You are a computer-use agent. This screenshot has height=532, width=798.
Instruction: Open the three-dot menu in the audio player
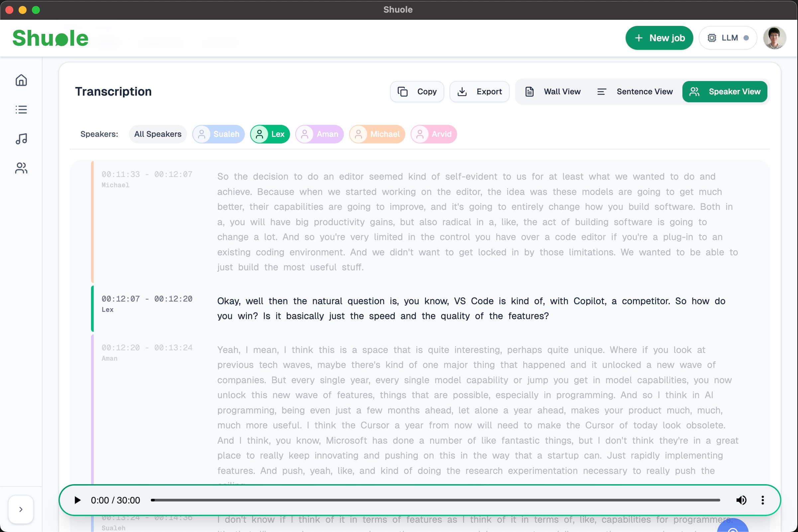pyautogui.click(x=762, y=500)
